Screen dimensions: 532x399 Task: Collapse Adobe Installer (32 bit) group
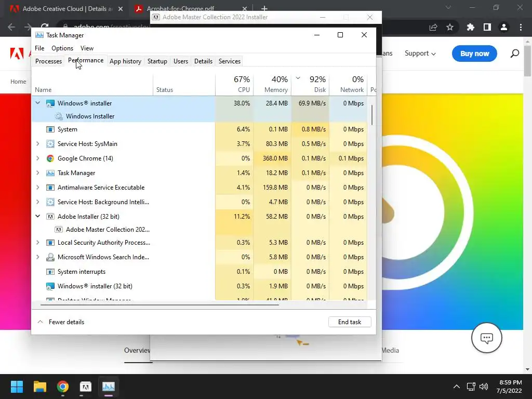tap(37, 216)
